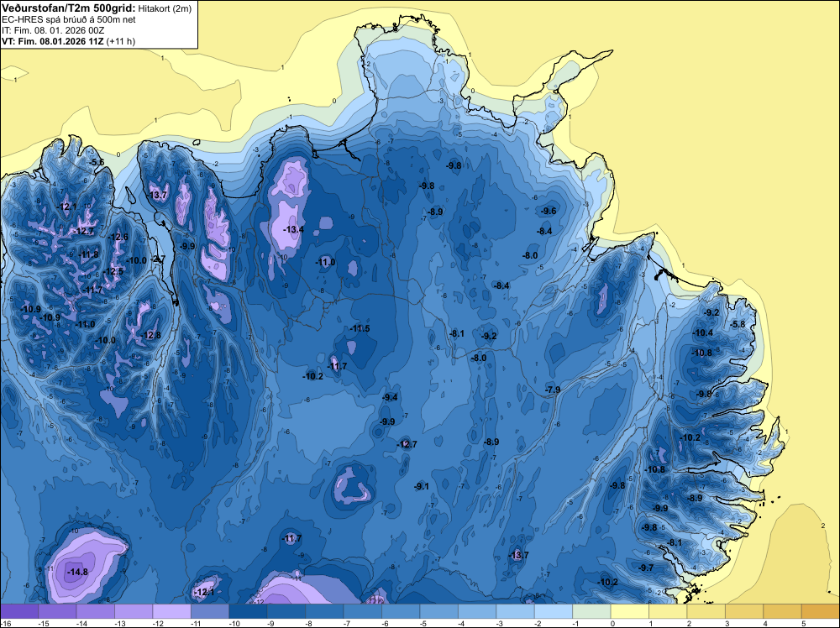Click legend swatch between -6 and -5
Image resolution: width=840 pixels, height=628 pixels.
[x=402, y=611]
